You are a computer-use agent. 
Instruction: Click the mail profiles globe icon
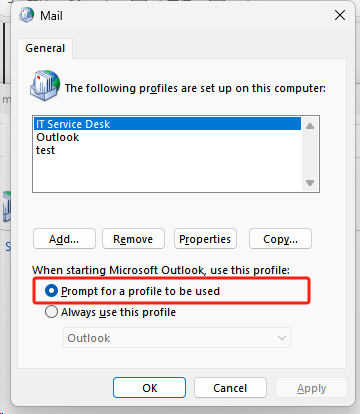(45, 85)
